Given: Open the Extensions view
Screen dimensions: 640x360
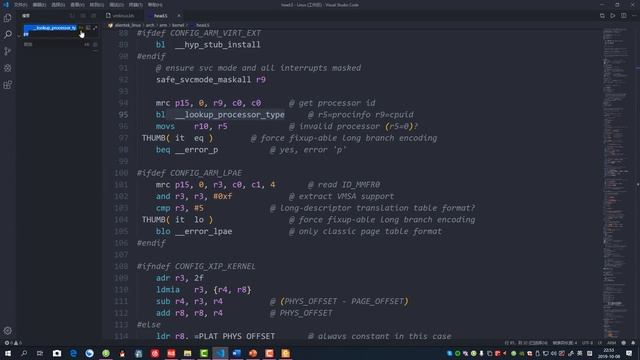Looking at the screenshot, I should tap(7, 85).
